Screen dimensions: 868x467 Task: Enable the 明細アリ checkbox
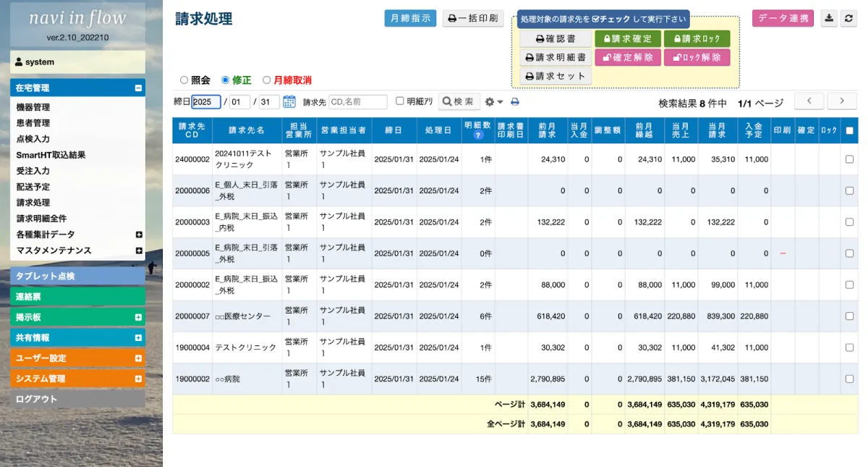400,101
